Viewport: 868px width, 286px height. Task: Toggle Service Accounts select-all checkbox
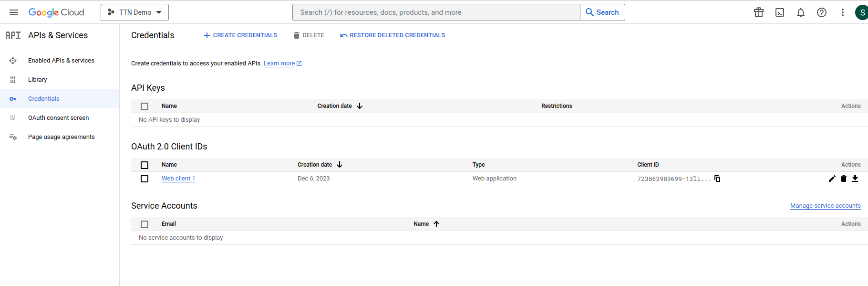145,224
